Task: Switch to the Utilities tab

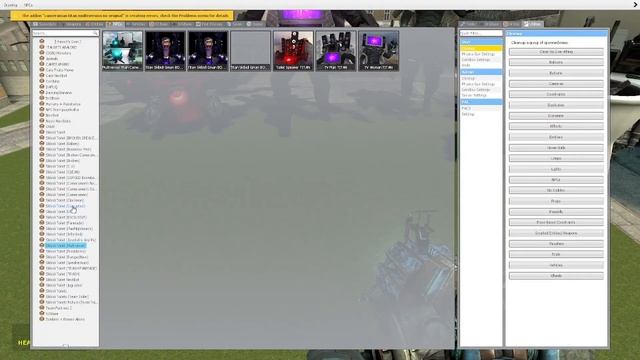Action: pyautogui.click(x=533, y=24)
